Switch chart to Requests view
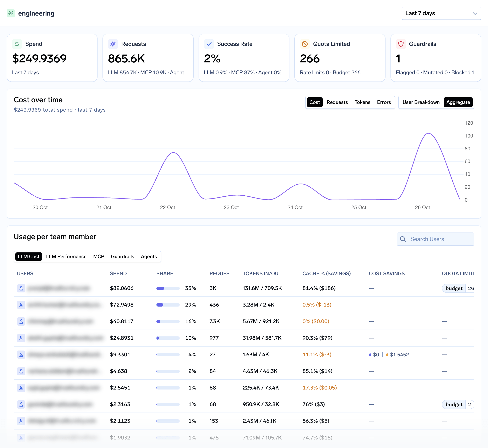The width and height of the screenshot is (488, 448). tap(337, 102)
